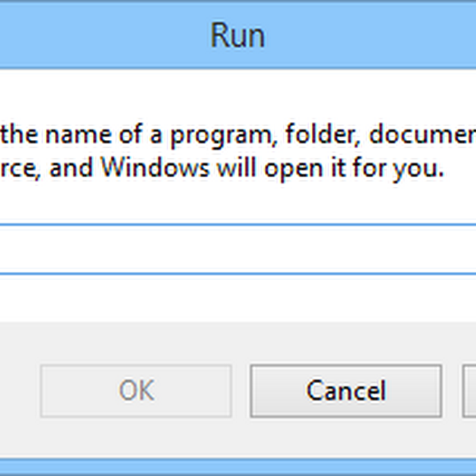Screen dimensions: 476x476
Task: Click the Run title text
Action: 237,36
